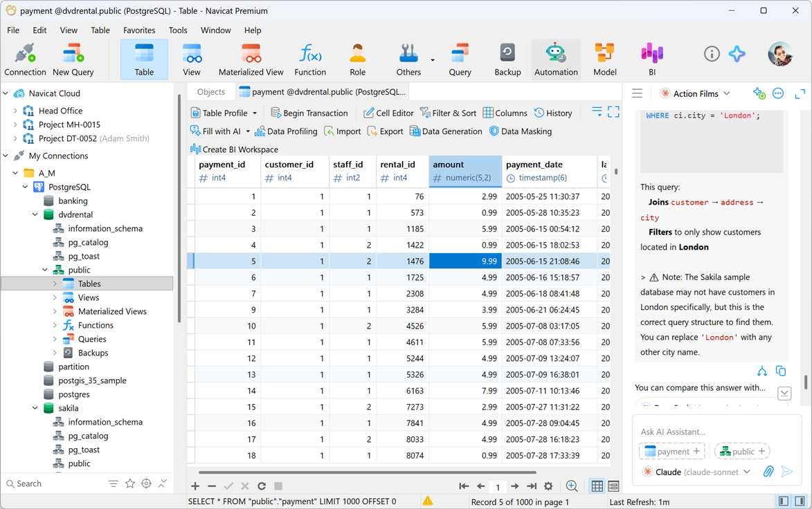Open the Tools menu

[178, 30]
